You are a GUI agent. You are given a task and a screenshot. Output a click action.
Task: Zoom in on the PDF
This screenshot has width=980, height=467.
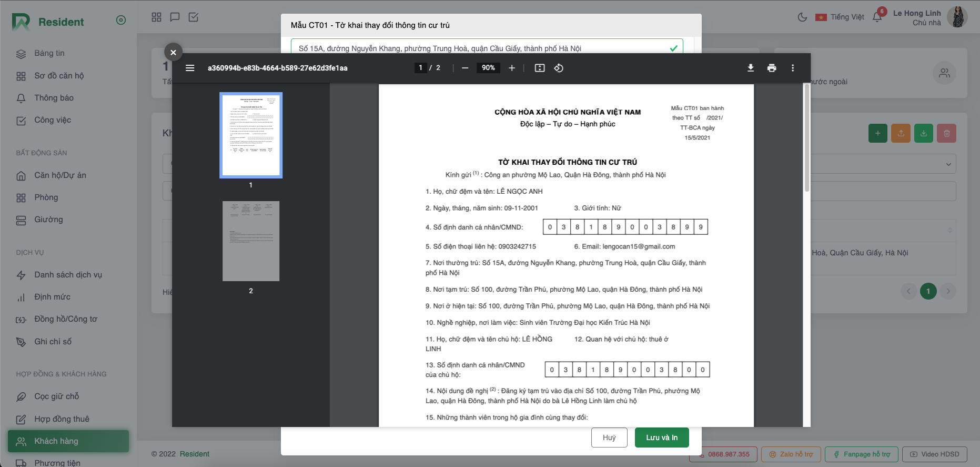[x=512, y=68]
